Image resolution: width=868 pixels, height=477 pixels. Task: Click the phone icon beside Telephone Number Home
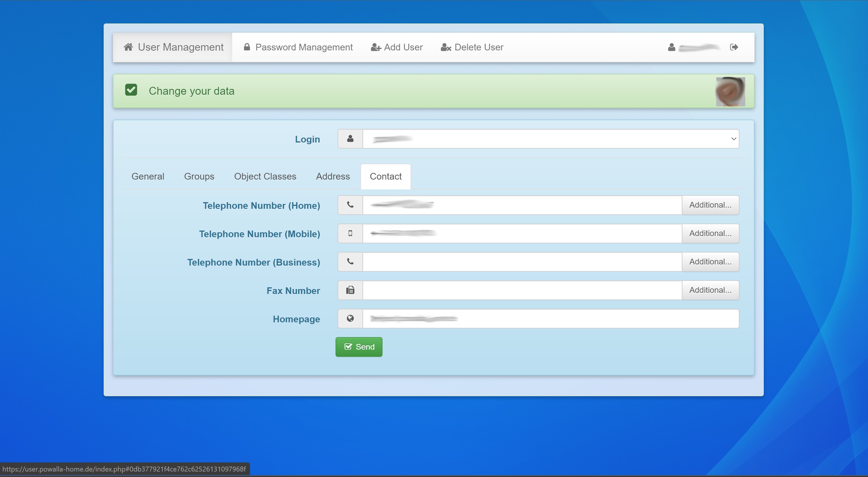click(x=350, y=205)
